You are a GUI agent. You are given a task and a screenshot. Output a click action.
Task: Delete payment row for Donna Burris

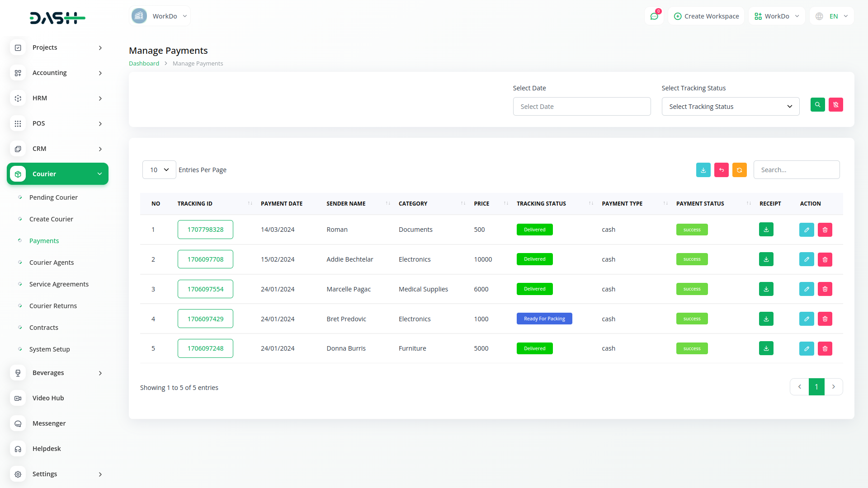point(825,348)
